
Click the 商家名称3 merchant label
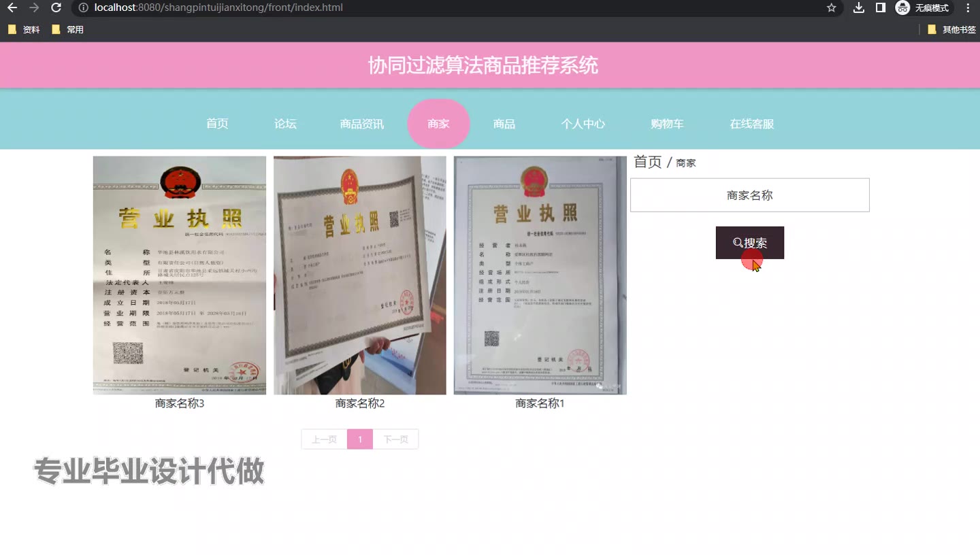[x=180, y=403]
